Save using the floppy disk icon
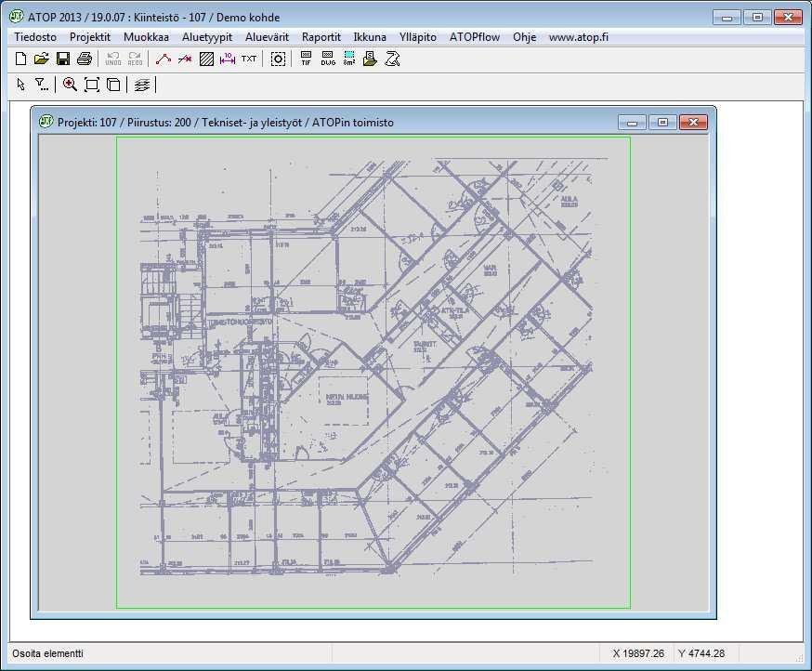Viewport: 812px width, 671px height. click(63, 59)
